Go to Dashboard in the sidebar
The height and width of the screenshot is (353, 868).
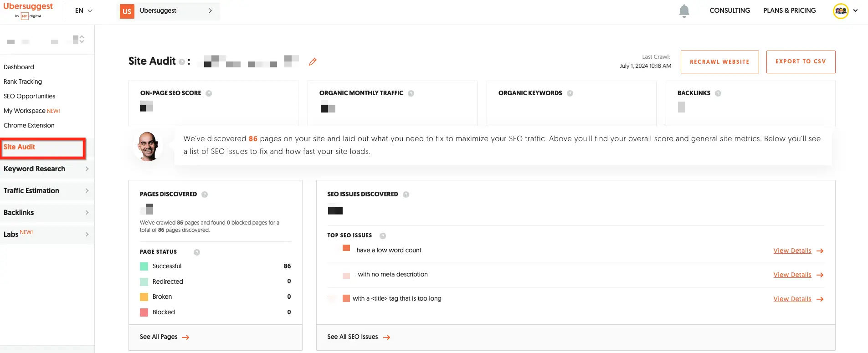tap(19, 67)
